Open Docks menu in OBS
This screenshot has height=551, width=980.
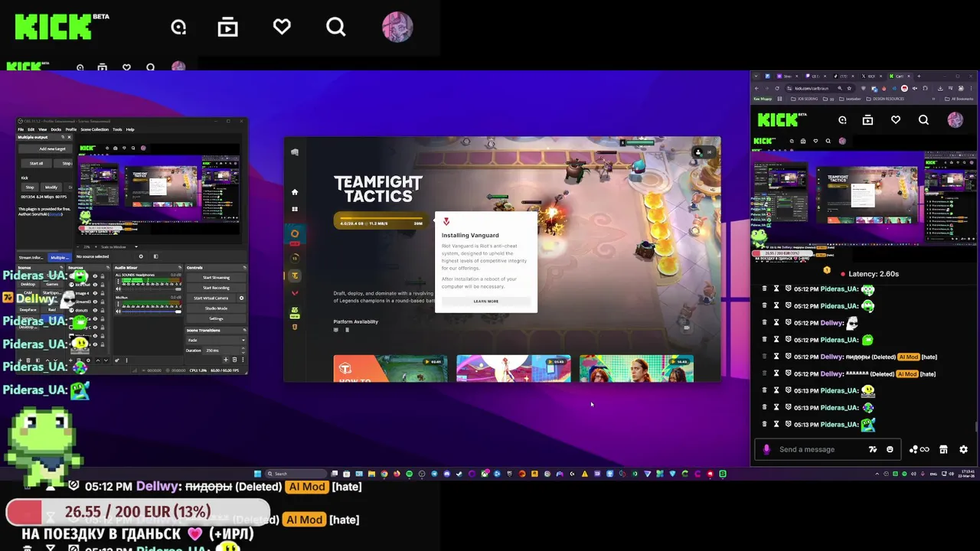56,129
